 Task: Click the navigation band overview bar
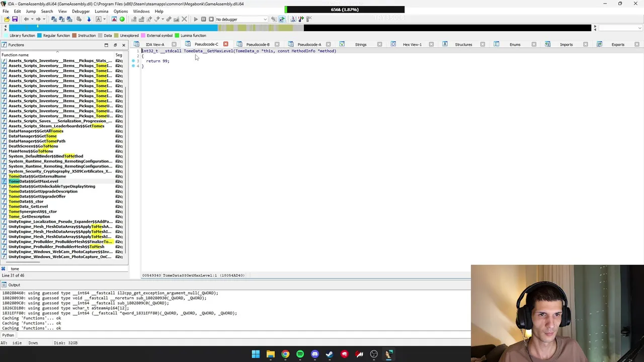(300, 28)
